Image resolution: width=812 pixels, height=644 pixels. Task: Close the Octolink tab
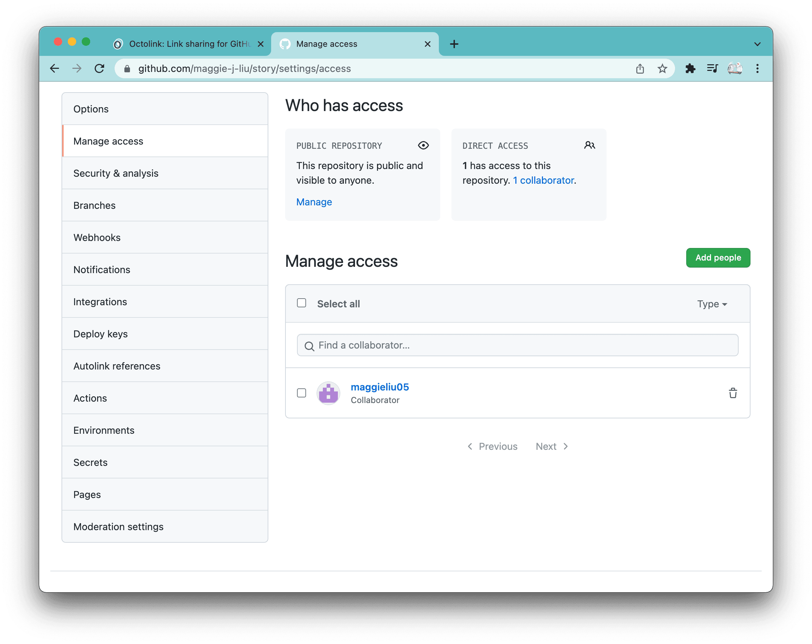(x=261, y=44)
